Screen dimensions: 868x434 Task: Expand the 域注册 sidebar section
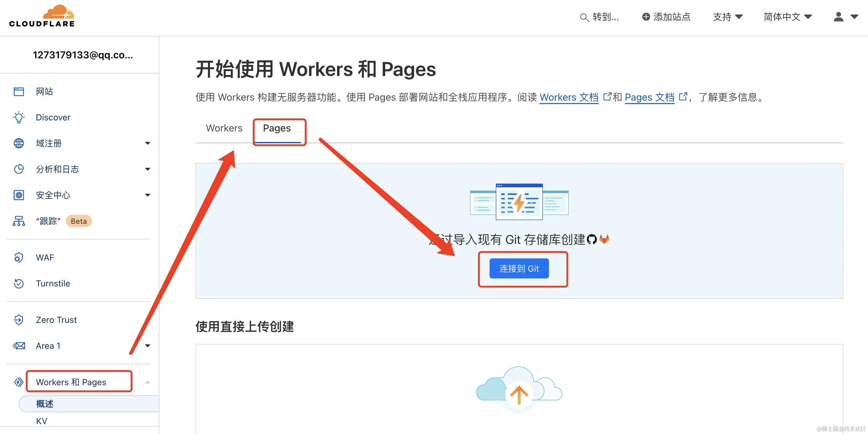click(x=147, y=144)
